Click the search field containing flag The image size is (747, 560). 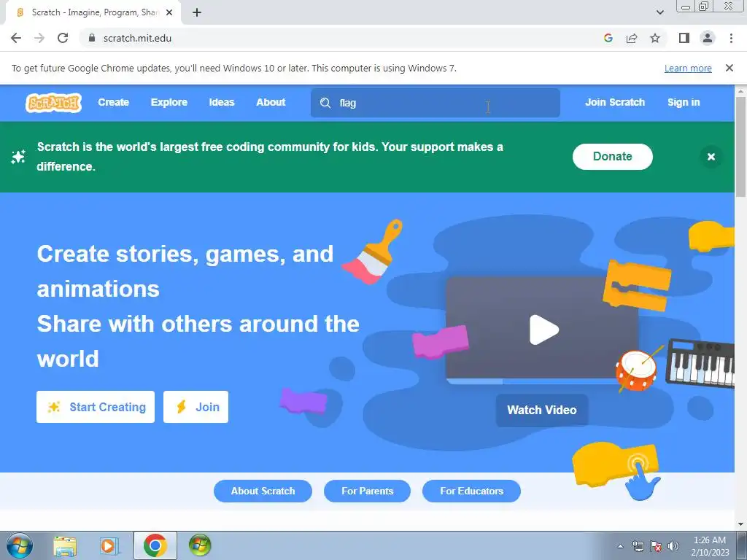click(435, 103)
